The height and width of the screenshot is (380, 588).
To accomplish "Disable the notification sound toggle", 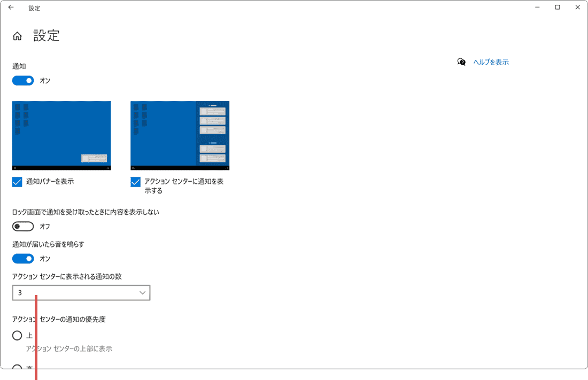I will (22, 258).
